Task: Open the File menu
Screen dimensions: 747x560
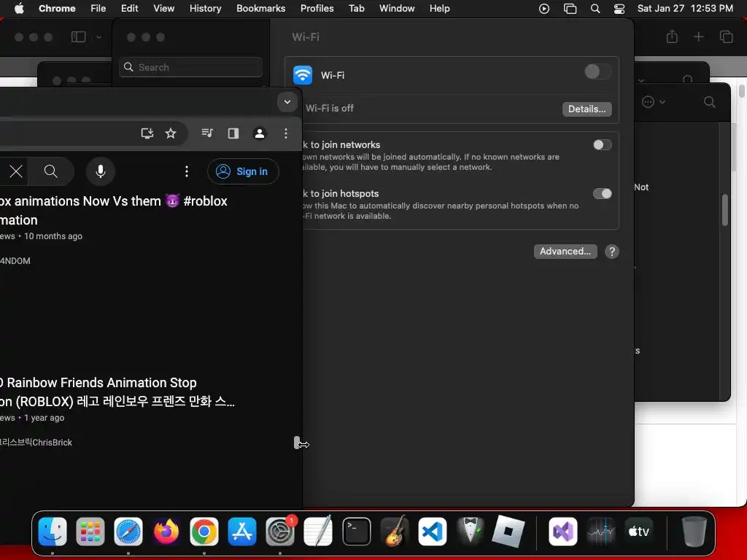Action: [98, 8]
